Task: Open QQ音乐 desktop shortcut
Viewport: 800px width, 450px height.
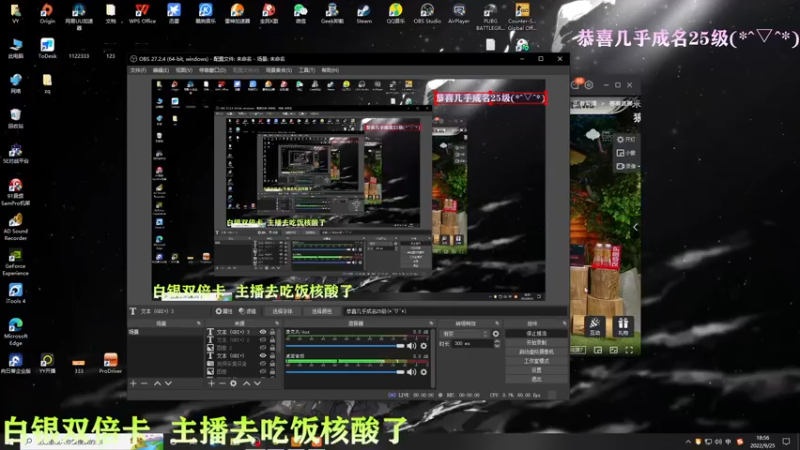Action: point(395,13)
